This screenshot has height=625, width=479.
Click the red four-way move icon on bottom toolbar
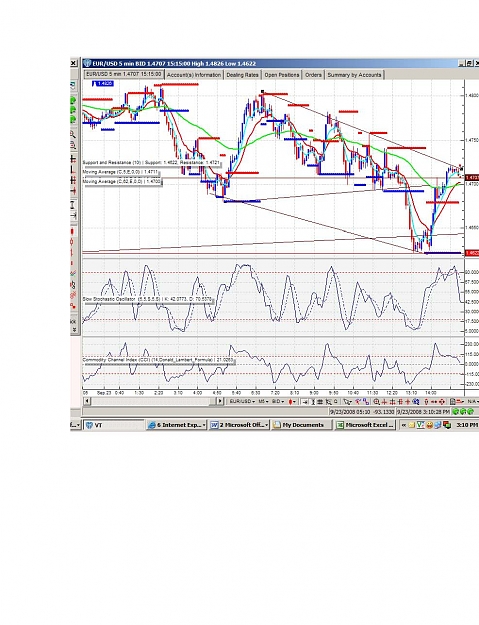click(x=442, y=401)
